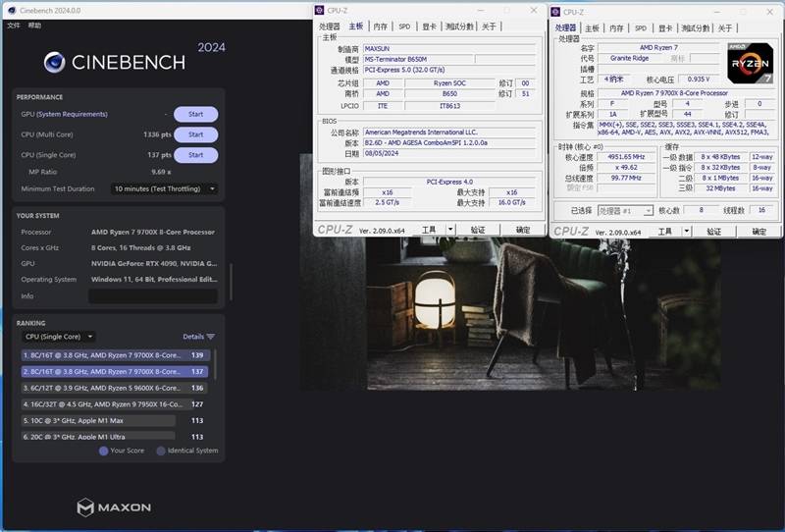Click the Cinebench app icon in title bar
Screen dimensions: 785x532
click(10, 10)
